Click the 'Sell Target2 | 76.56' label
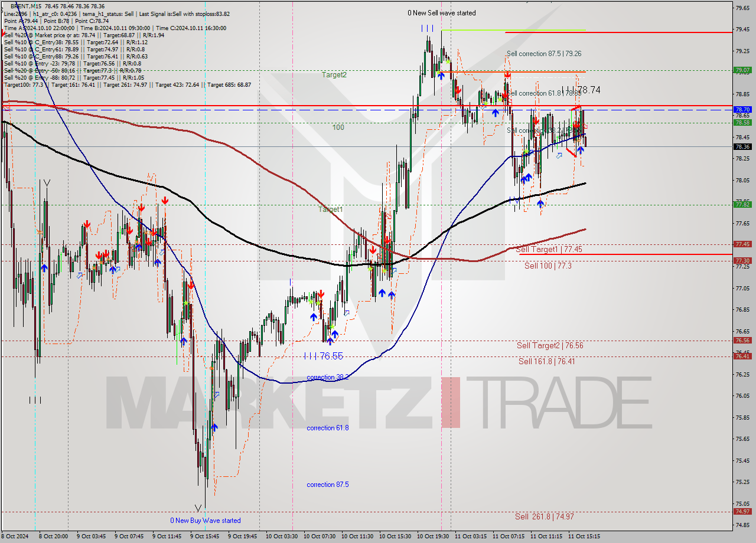 550,346
